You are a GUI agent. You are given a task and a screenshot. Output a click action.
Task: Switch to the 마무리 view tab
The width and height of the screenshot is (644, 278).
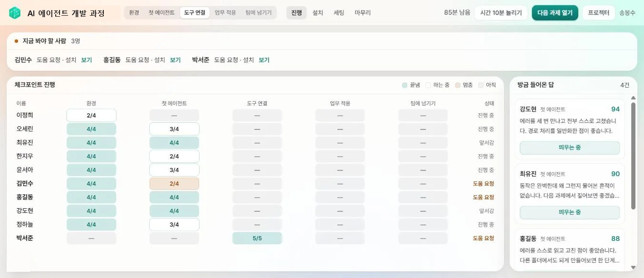363,13
